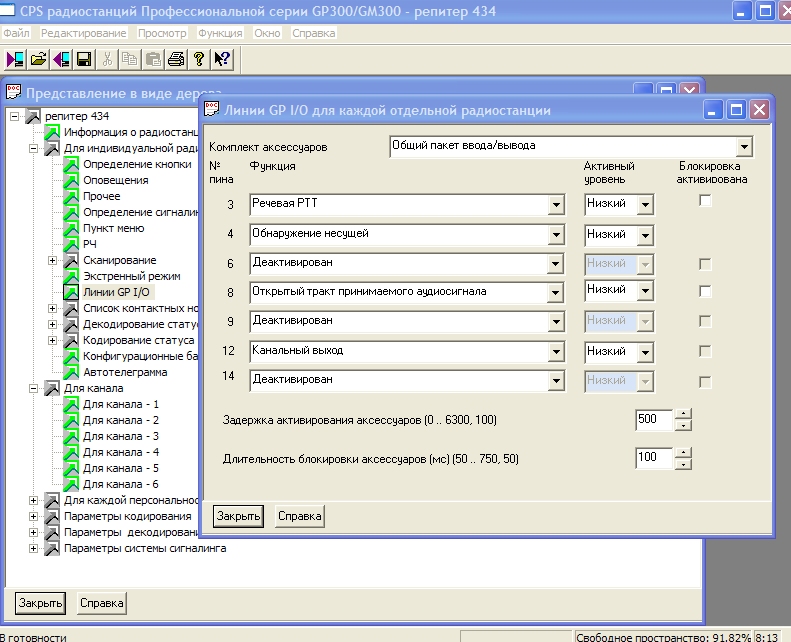Toggle blocking checkbox for pin 14
The image size is (791, 642).
[705, 382]
